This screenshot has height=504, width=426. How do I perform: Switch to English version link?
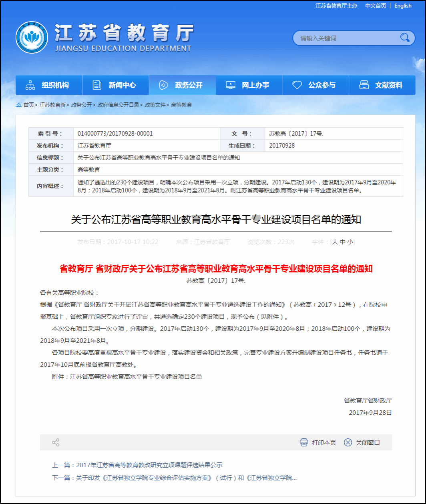(403, 6)
